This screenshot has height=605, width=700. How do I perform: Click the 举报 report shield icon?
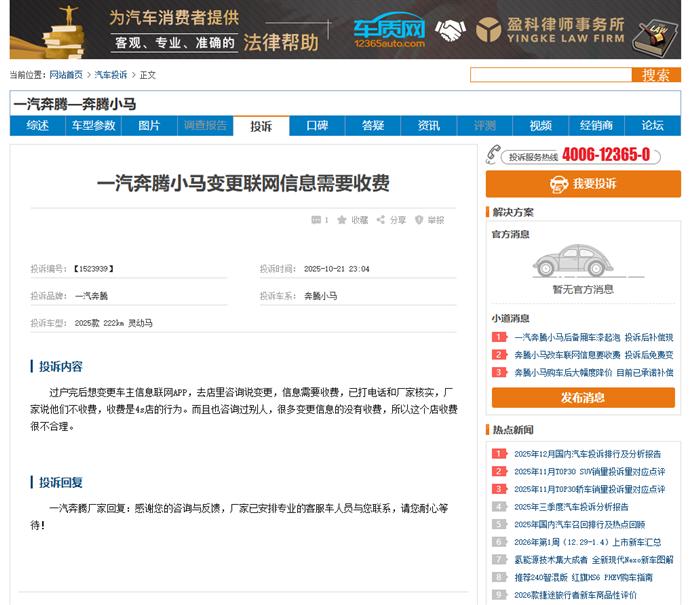[x=419, y=220]
